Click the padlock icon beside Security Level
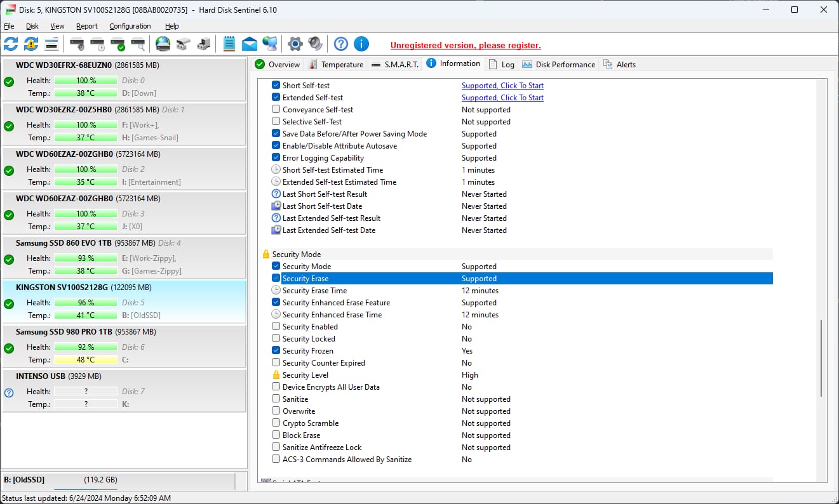The height and width of the screenshot is (504, 839). pos(276,375)
